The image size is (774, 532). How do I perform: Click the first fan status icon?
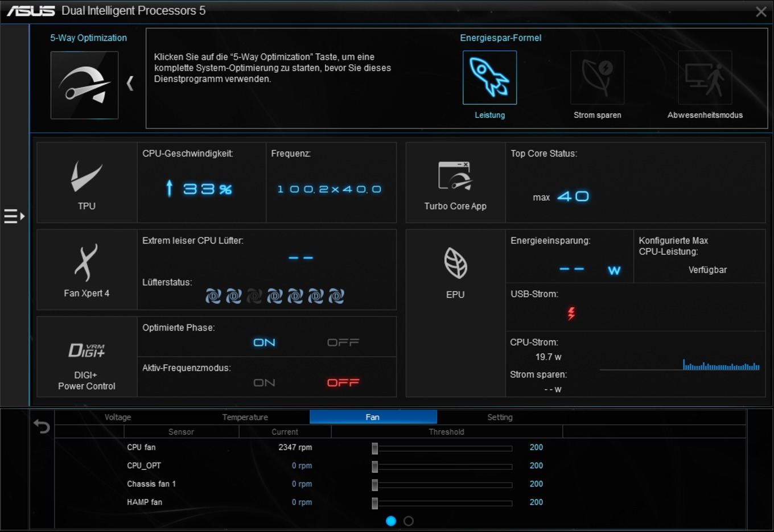coord(213,296)
